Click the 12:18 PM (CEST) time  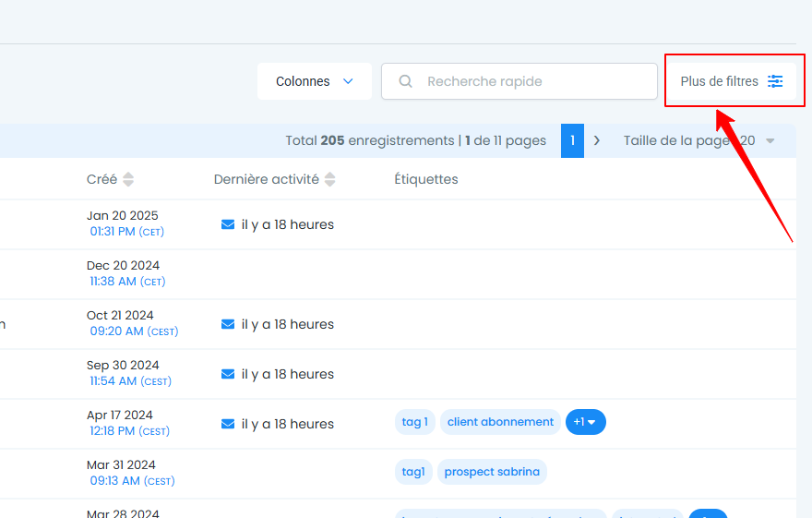click(x=129, y=431)
